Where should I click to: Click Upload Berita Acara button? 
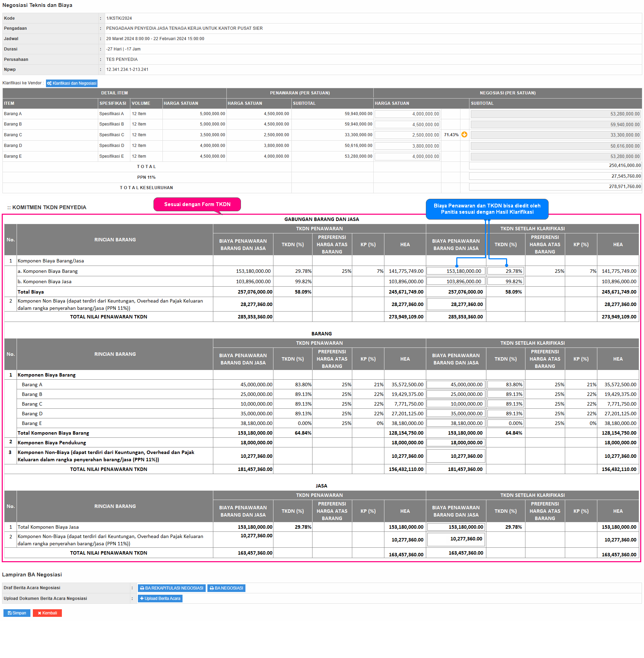click(x=160, y=599)
